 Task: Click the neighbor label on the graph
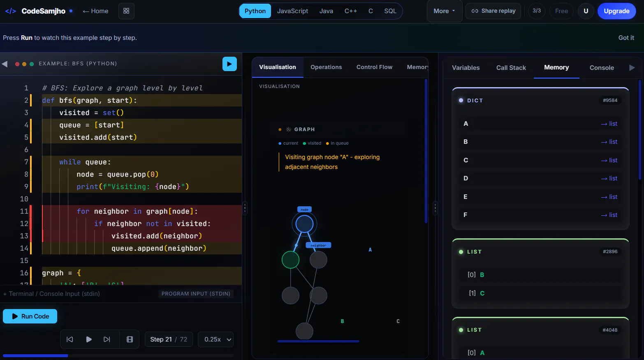318,245
